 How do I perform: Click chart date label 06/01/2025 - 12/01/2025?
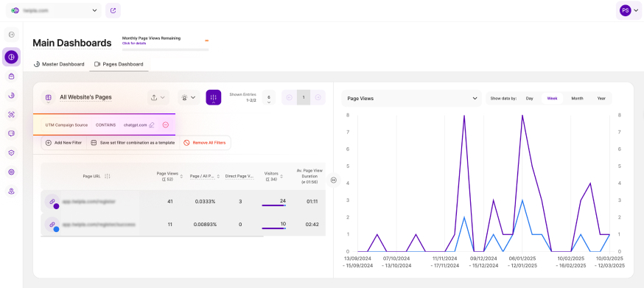tap(522, 262)
